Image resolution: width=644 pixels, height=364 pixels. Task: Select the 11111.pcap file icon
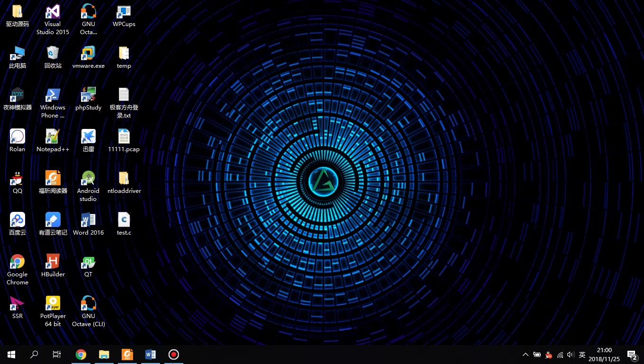(124, 137)
